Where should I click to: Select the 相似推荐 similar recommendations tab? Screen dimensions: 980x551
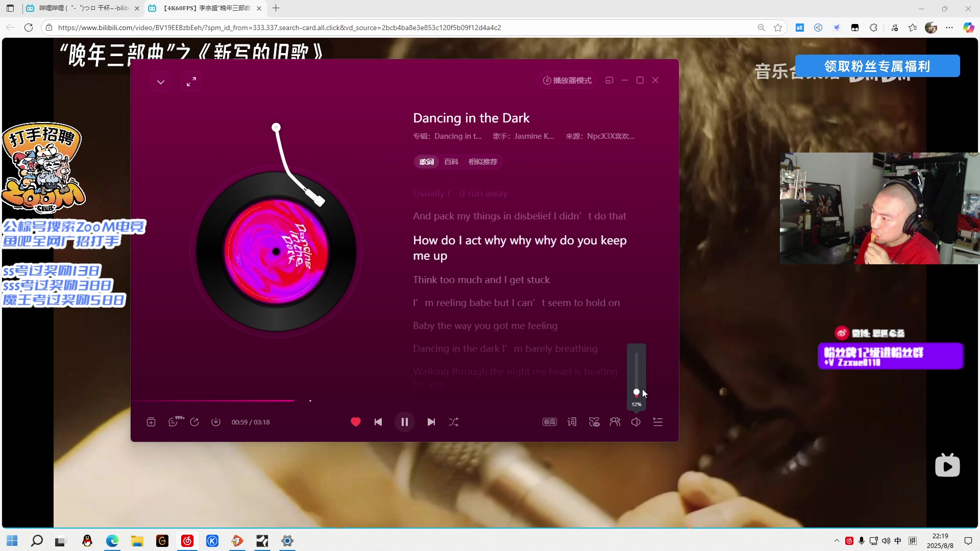(483, 162)
